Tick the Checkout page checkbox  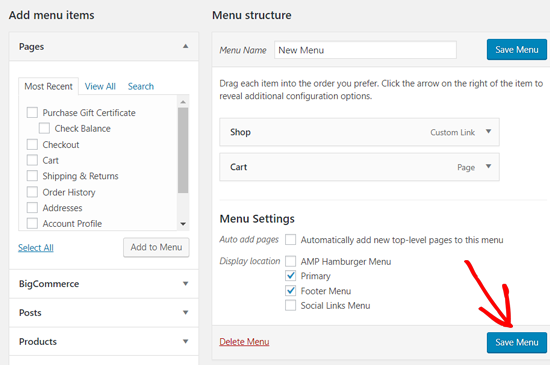[32, 144]
